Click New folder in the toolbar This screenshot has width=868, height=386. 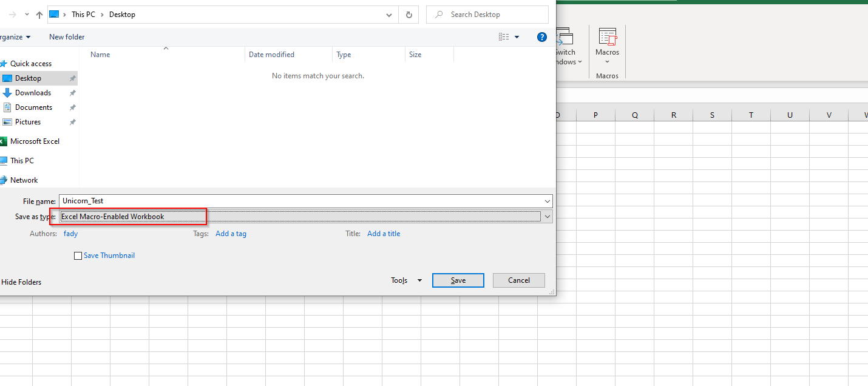[67, 37]
